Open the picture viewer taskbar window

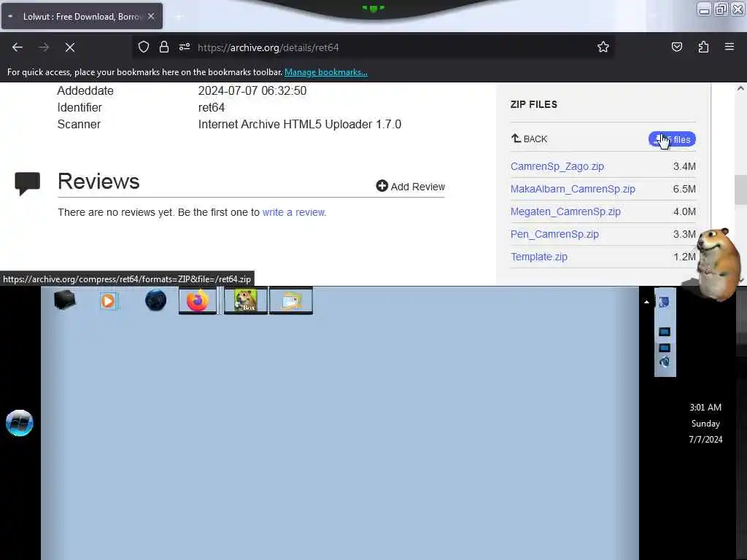291,300
